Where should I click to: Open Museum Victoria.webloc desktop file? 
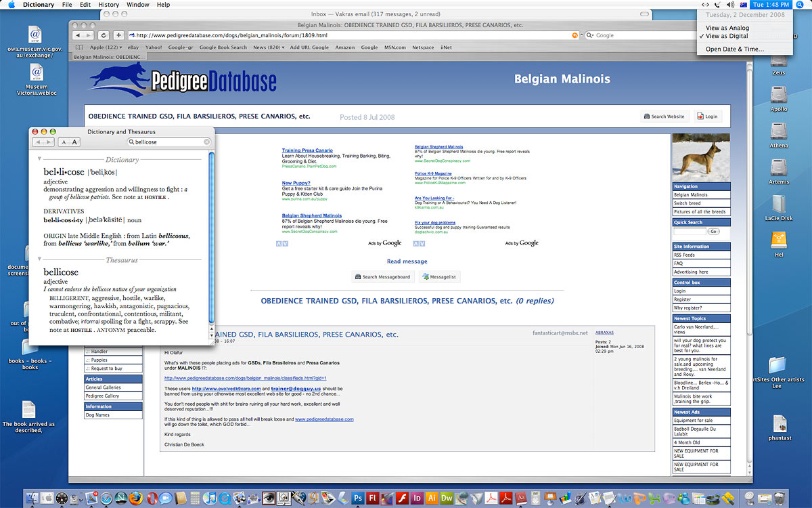pos(37,80)
